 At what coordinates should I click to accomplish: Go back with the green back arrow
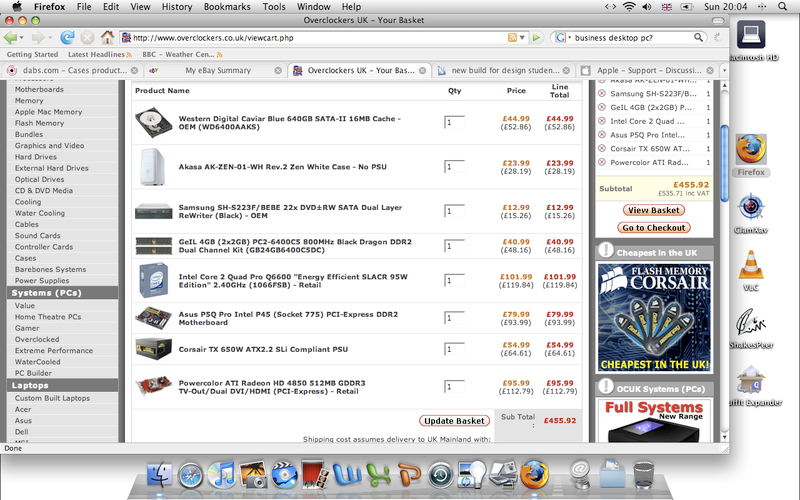pyautogui.click(x=10, y=37)
